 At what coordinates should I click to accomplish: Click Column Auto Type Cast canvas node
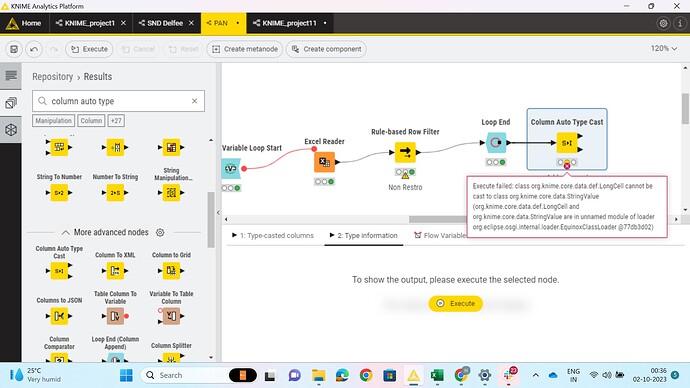tap(567, 143)
